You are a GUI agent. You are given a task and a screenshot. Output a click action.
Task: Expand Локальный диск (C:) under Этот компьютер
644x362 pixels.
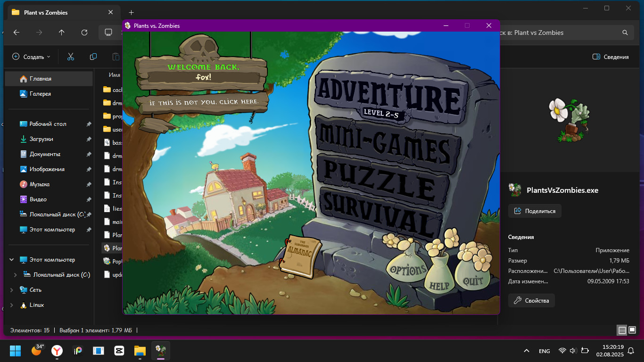tap(15, 275)
